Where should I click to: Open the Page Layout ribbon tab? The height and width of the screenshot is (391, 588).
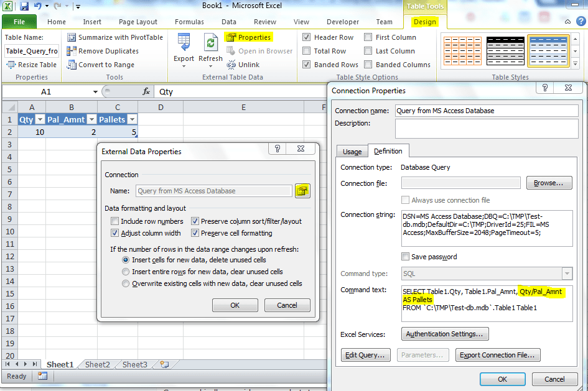pyautogui.click(x=138, y=22)
